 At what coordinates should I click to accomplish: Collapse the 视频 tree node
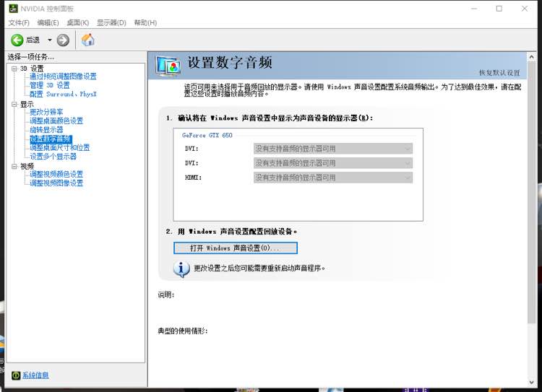click(x=14, y=166)
